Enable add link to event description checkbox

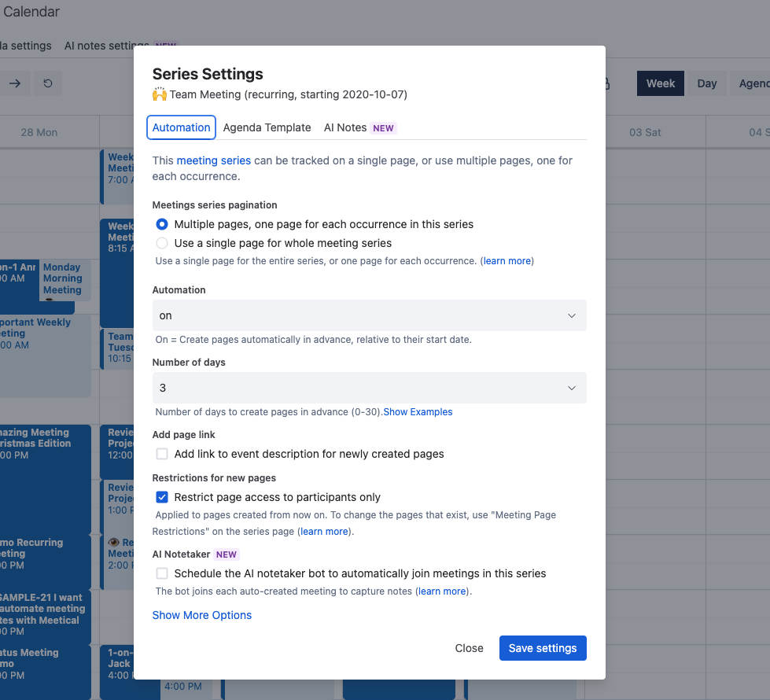pyautogui.click(x=161, y=454)
